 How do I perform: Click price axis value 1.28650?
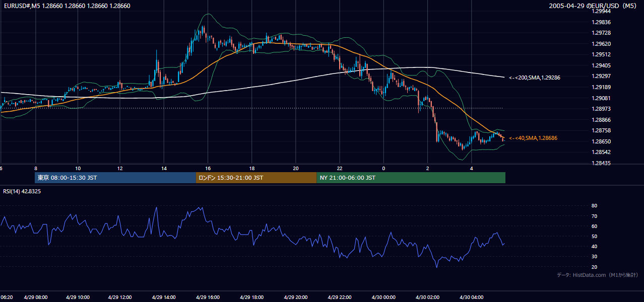tap(601, 142)
